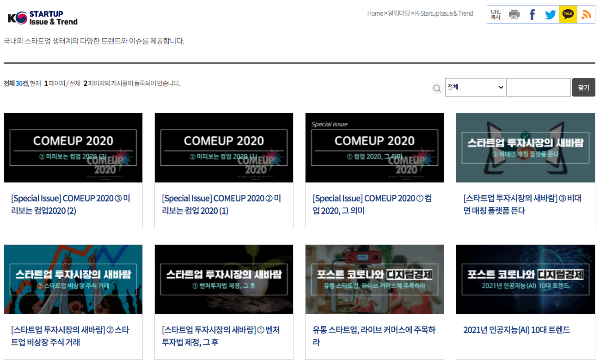Open thumbnail for 2021년 인공지능(AI) 10대 트렌드

click(526, 279)
